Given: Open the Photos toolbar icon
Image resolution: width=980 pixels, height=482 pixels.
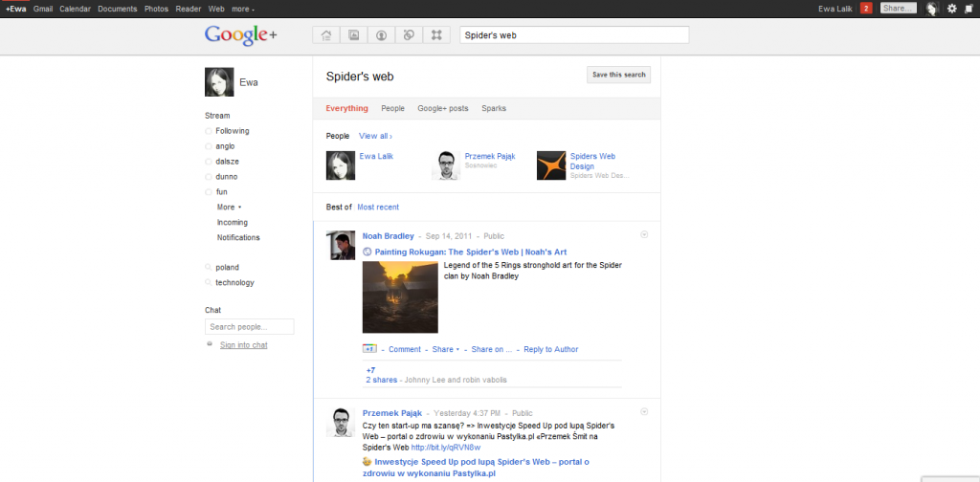Looking at the screenshot, I should point(354,35).
